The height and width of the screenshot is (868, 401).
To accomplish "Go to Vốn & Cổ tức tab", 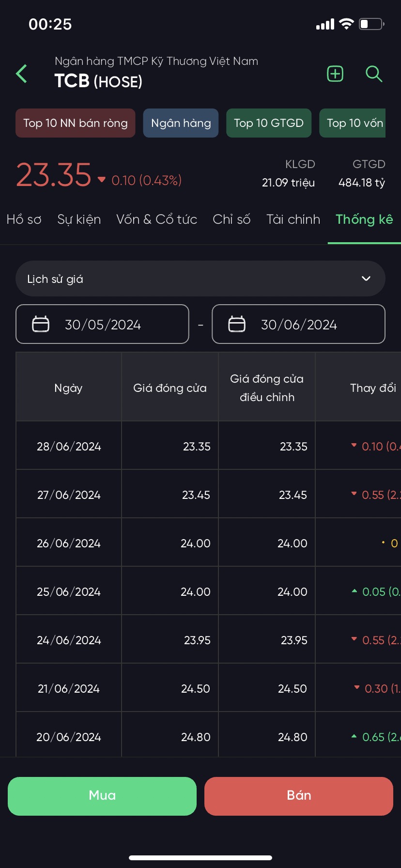I will tap(156, 219).
